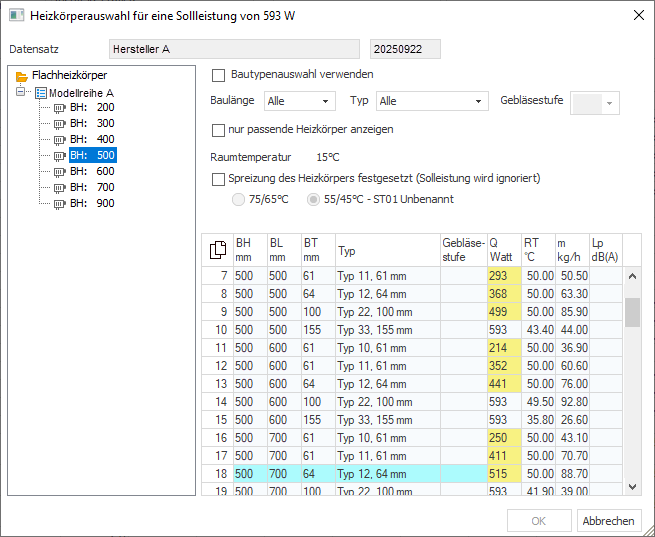655x537 pixels.
Task: Close the Heizkörperauswahl dialog
Action: point(639,15)
